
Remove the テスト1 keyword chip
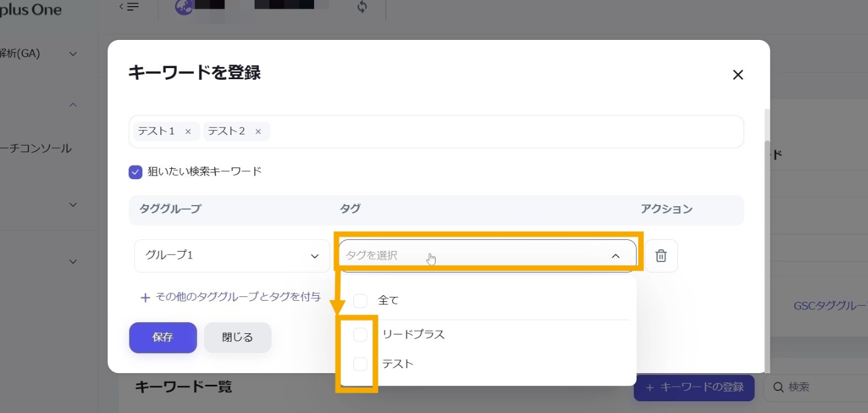point(188,131)
